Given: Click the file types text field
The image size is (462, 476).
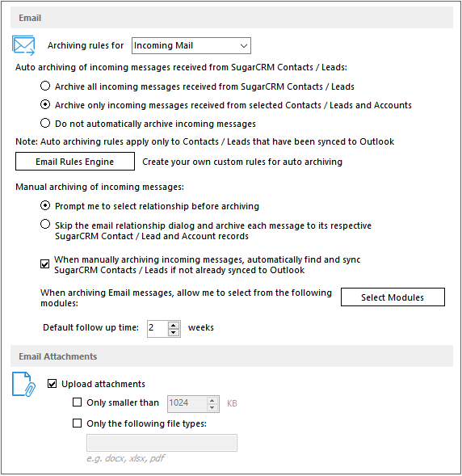Looking at the screenshot, I should (x=162, y=443).
